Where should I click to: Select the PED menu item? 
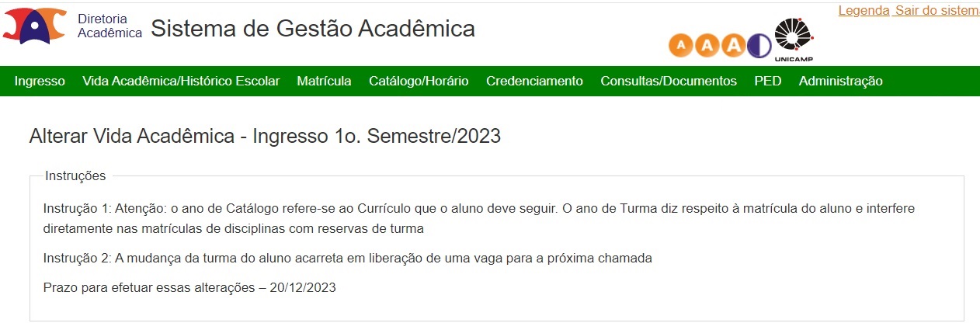click(x=767, y=81)
